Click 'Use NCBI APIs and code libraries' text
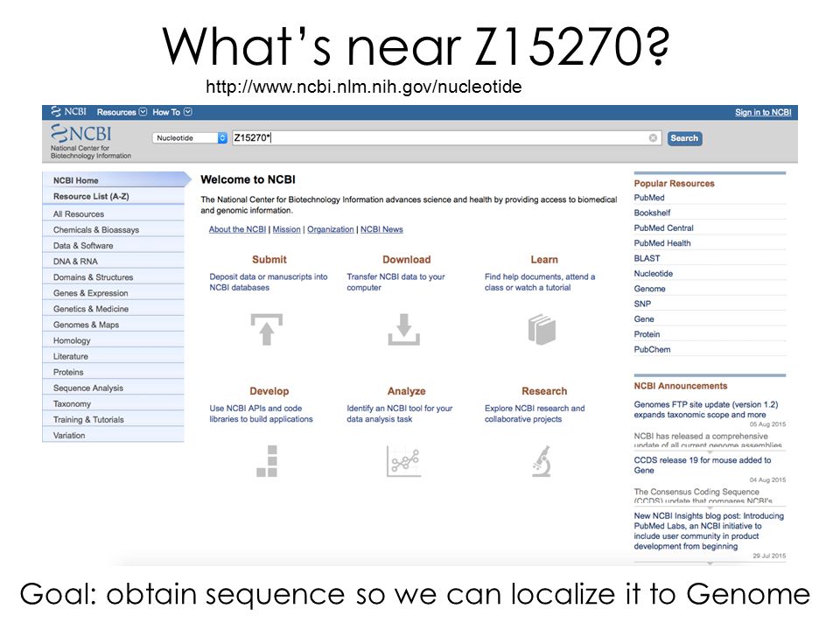 (x=261, y=414)
